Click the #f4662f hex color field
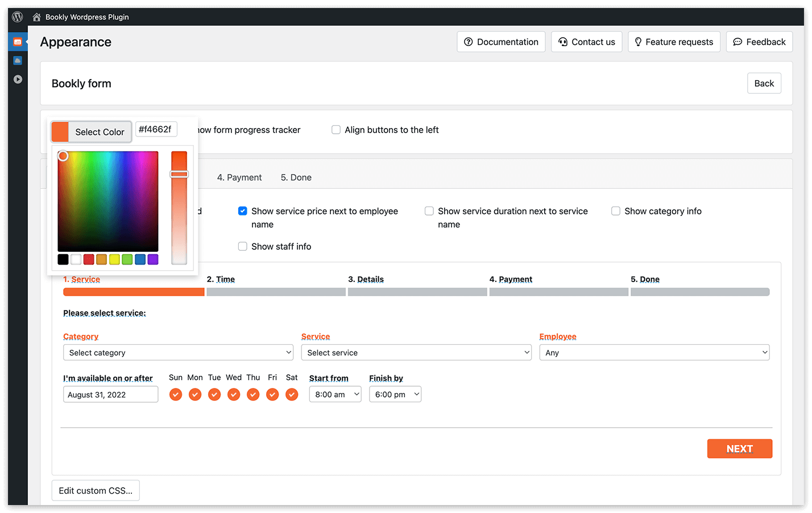Image resolution: width=812 pixels, height=513 pixels. (x=156, y=129)
